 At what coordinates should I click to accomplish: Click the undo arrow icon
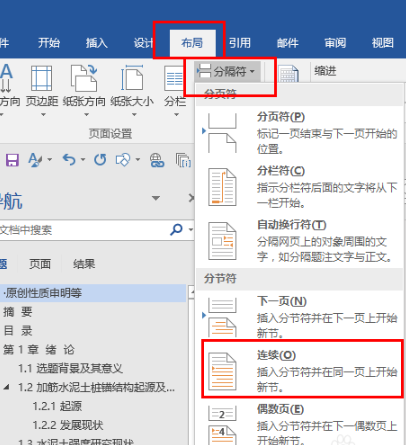(69, 160)
